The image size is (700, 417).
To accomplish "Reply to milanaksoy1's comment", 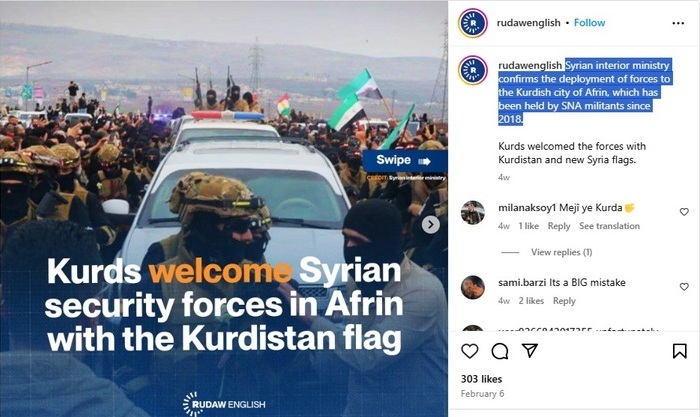I will coord(559,226).
